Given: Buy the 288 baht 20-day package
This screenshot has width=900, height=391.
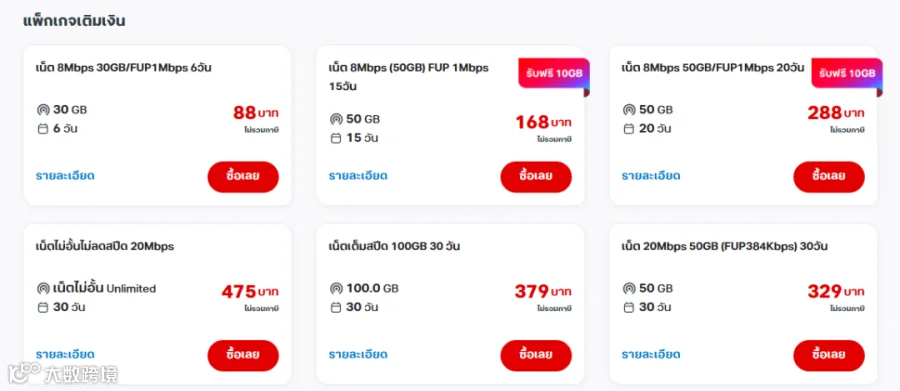Looking at the screenshot, I should tap(829, 177).
